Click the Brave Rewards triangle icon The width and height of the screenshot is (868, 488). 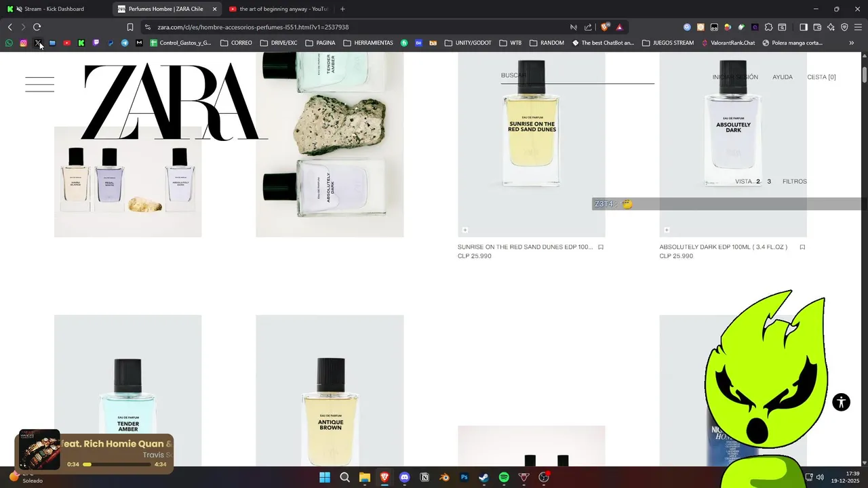(619, 27)
